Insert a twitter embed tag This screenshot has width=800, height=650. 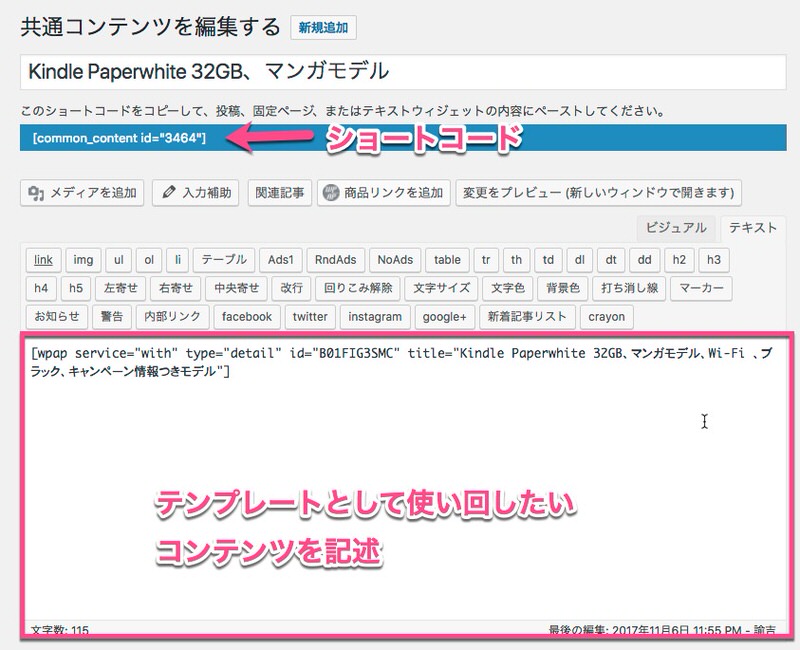click(310, 317)
